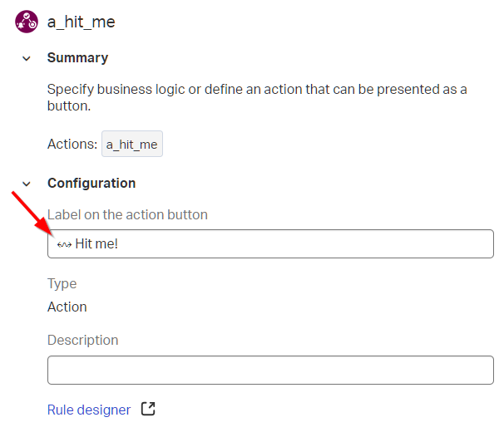The image size is (504, 432).
Task: Click the emoji icon before "Hit me!"
Action: (63, 244)
